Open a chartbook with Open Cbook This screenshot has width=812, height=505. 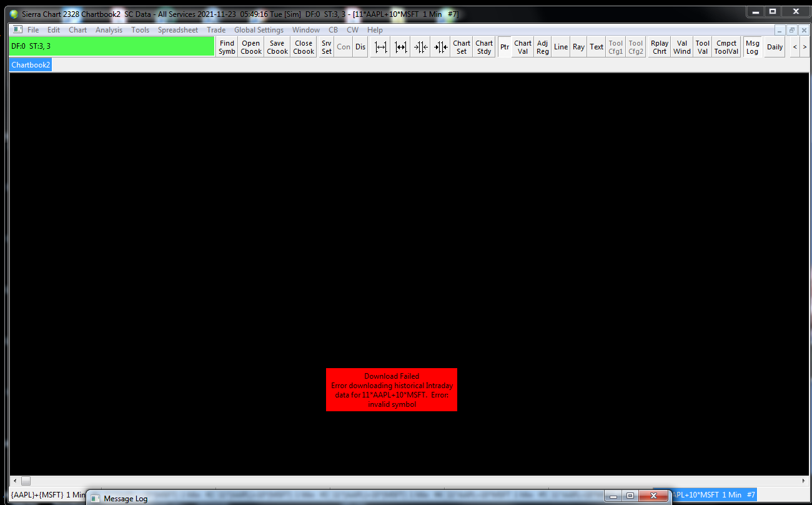tap(251, 47)
